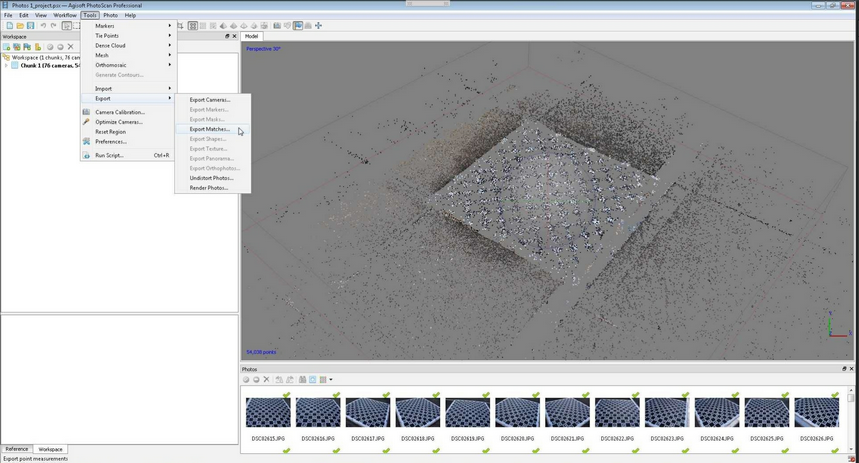The image size is (859, 463).
Task: Choose Export Cameras... from submenu
Action: click(213, 100)
